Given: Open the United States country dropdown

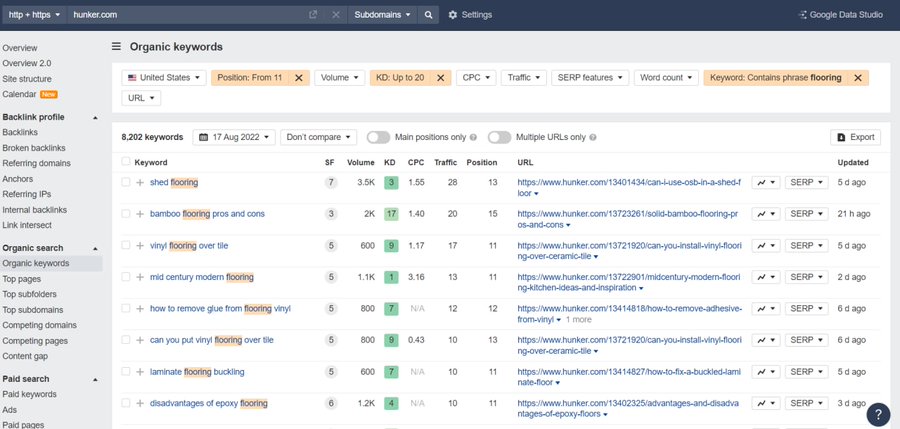Looking at the screenshot, I should tap(164, 78).
